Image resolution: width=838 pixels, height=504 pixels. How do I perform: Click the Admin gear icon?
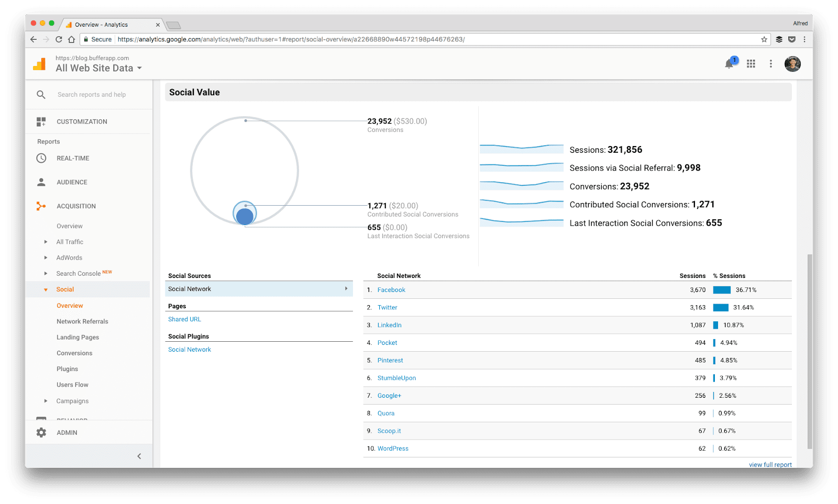point(41,432)
